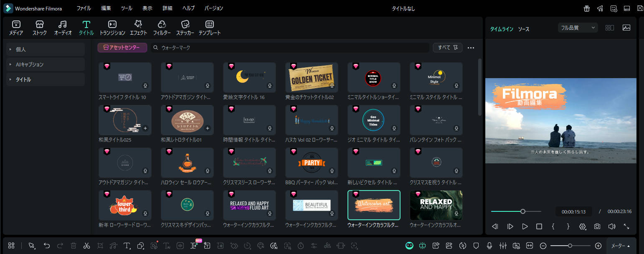Open the audio mixer sliders icon
The height and width of the screenshot is (254, 644).
tap(503, 246)
